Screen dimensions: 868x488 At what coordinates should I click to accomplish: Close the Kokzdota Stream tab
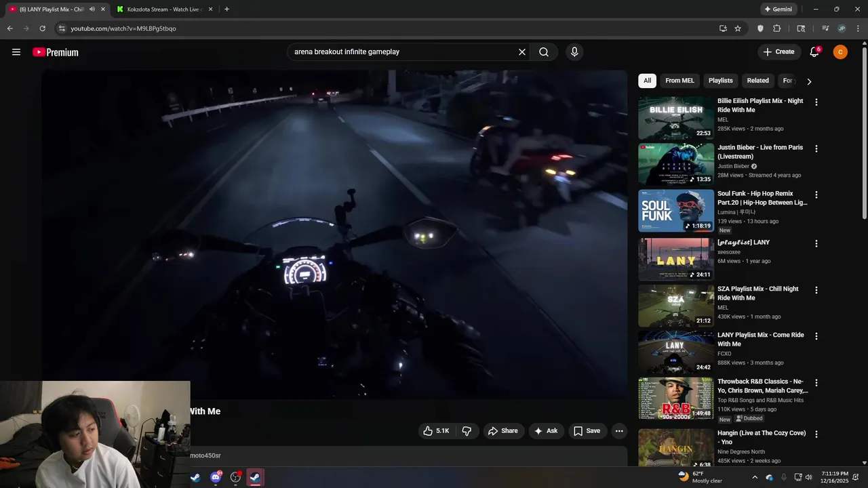210,9
